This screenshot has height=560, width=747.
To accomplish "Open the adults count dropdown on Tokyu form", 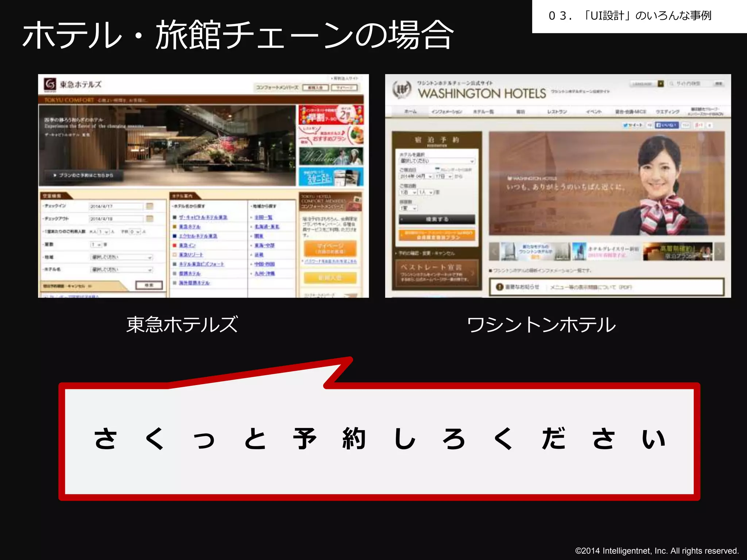I will (x=103, y=232).
